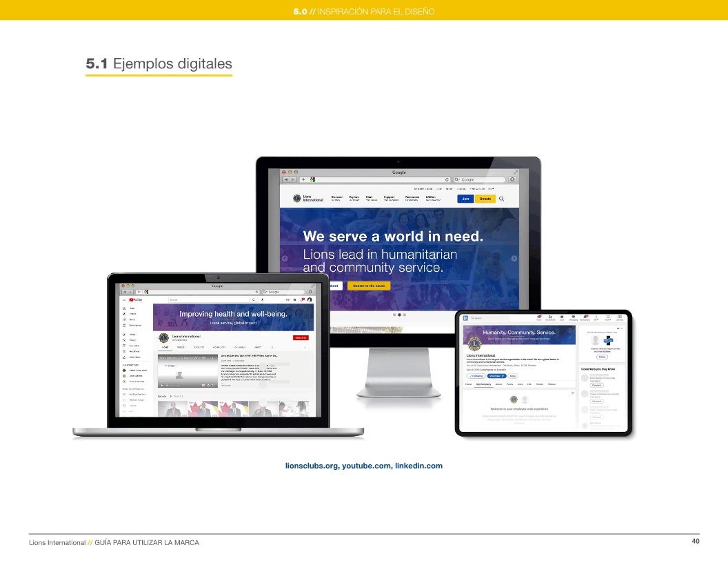Image resolution: width=728 pixels, height=563 pixels.
Task: Open the PLAYLISTS tab on the YouTube channel
Action: click(x=199, y=348)
